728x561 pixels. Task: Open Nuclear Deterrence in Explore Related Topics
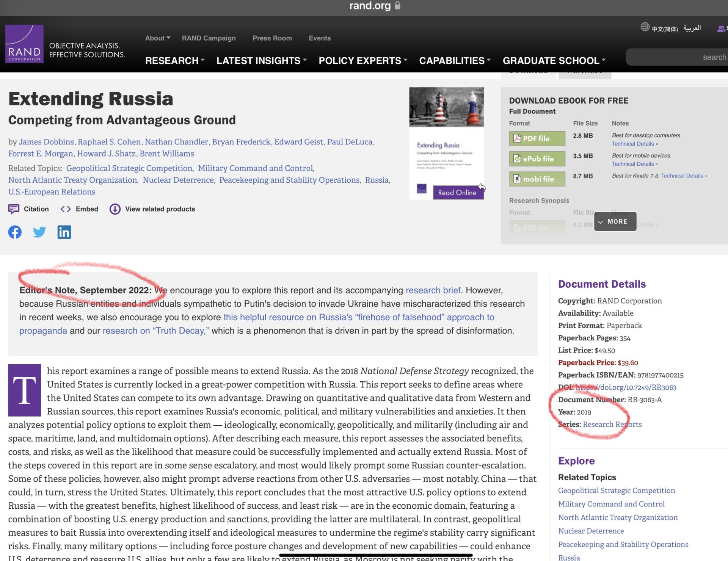pyautogui.click(x=591, y=531)
